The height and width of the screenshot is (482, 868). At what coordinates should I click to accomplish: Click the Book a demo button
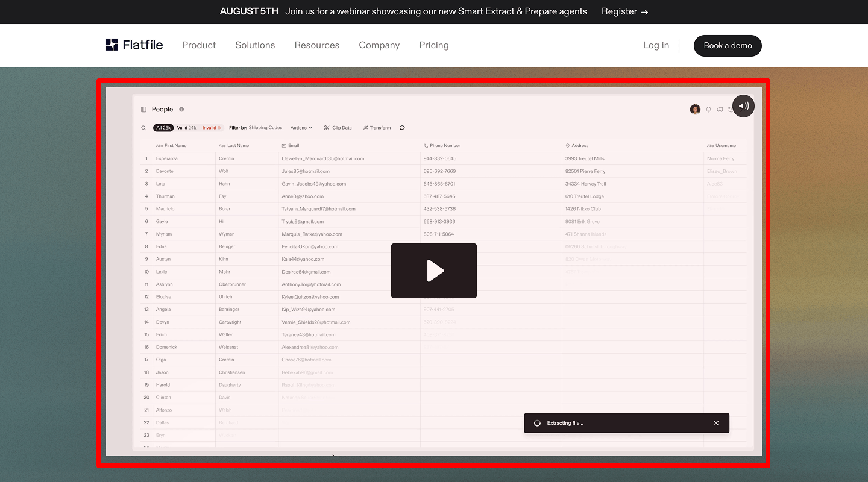point(728,46)
